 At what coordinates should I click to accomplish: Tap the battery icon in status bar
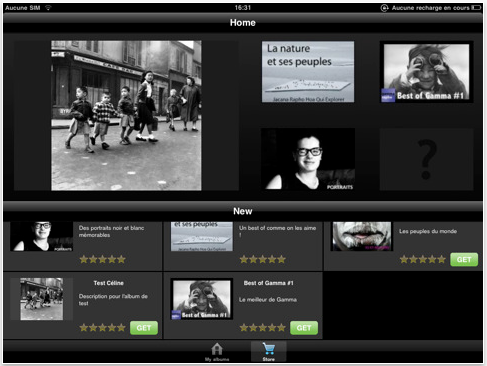[477, 7]
